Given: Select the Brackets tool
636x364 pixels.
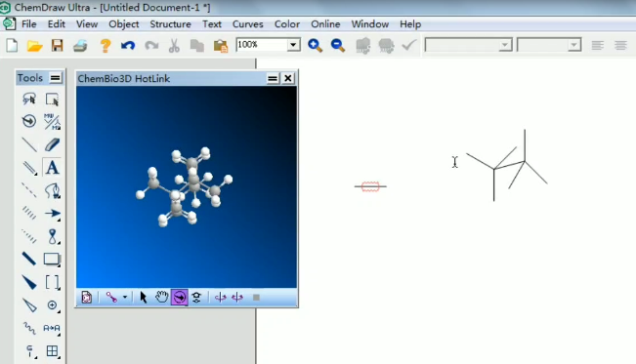Looking at the screenshot, I should point(52,282).
